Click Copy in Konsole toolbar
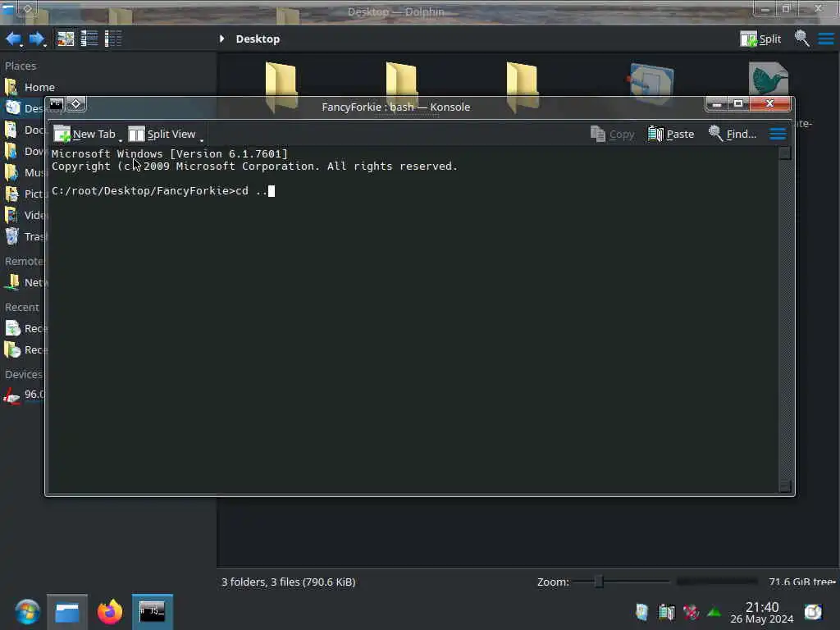Image resolution: width=840 pixels, height=630 pixels. pyautogui.click(x=612, y=134)
